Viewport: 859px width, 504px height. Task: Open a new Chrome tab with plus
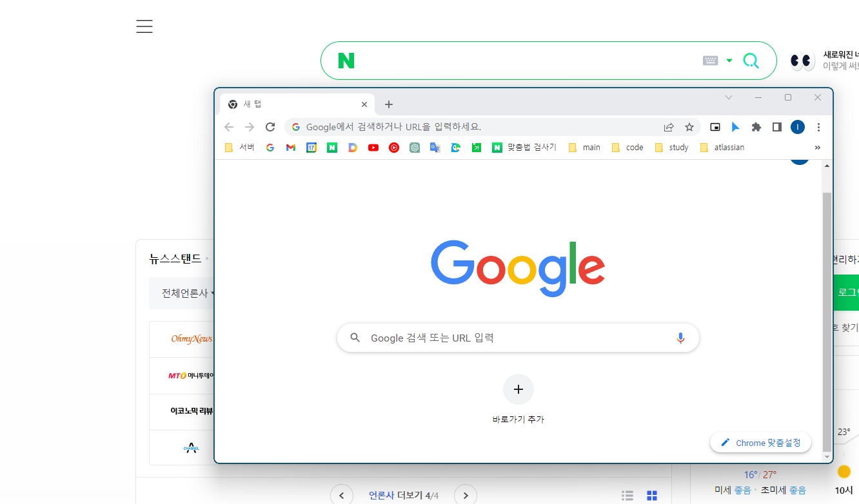pos(388,104)
